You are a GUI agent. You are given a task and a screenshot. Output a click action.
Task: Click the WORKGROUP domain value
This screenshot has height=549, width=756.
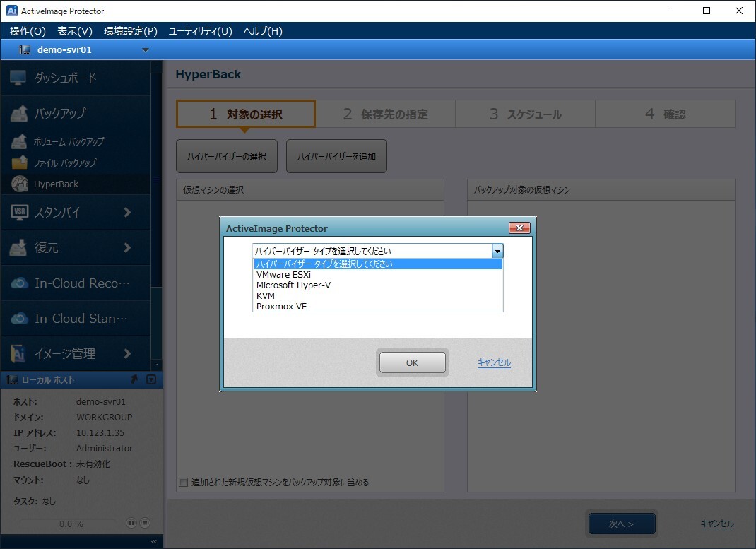pos(104,417)
